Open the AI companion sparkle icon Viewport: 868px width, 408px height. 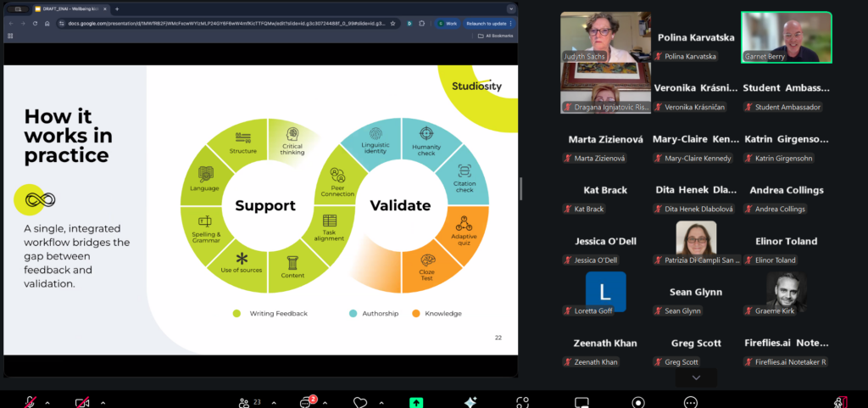(470, 402)
